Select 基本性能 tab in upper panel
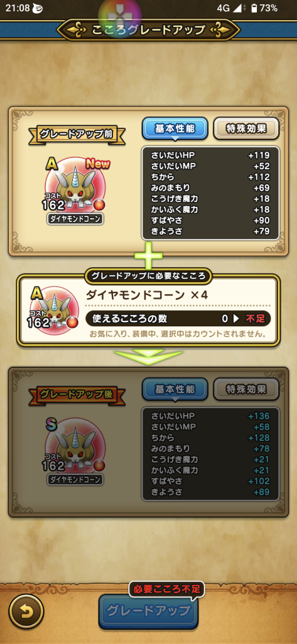 [x=175, y=129]
